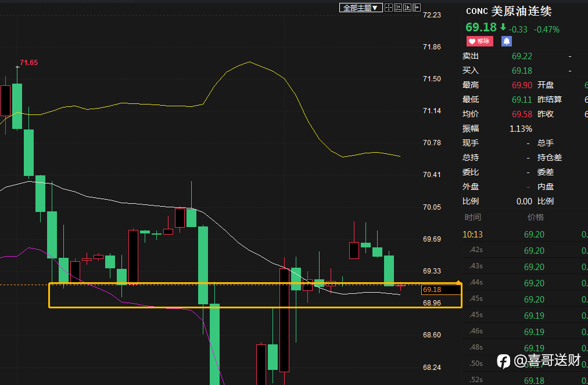Click the 最高 value 69.90
Image resolution: width=588 pixels, height=385 pixels.
click(x=522, y=85)
